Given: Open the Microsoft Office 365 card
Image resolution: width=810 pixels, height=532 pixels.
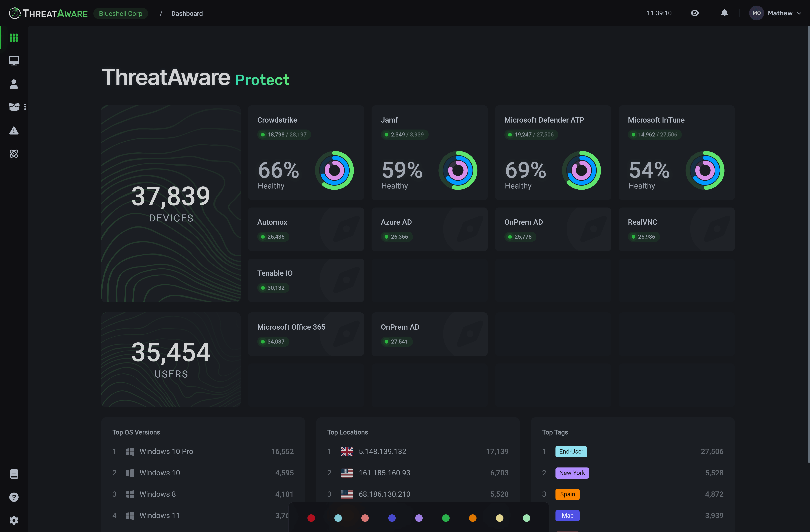Looking at the screenshot, I should click(x=306, y=334).
